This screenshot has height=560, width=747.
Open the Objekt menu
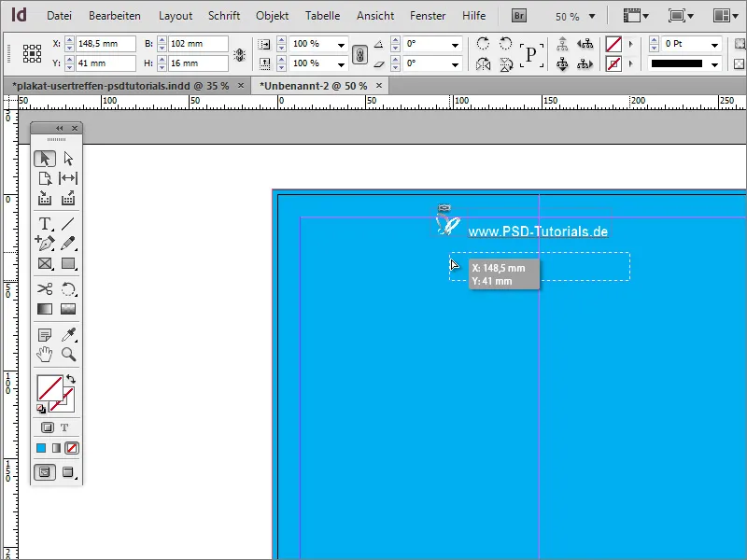pos(272,16)
